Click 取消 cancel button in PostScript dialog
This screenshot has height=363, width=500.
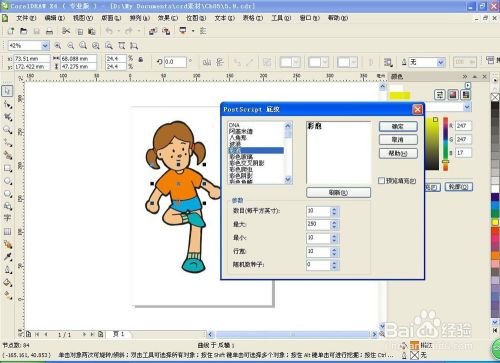[x=398, y=140]
